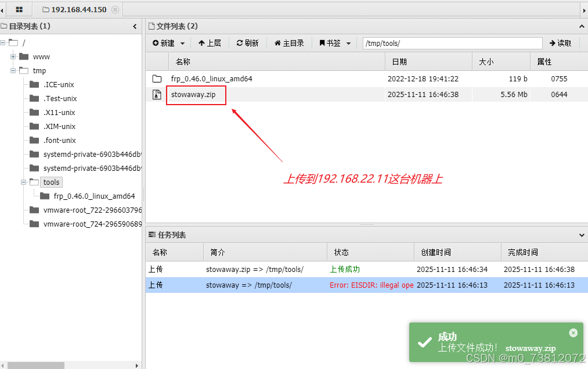
Task: Select the failed stowaway upload task row
Action: (367, 285)
